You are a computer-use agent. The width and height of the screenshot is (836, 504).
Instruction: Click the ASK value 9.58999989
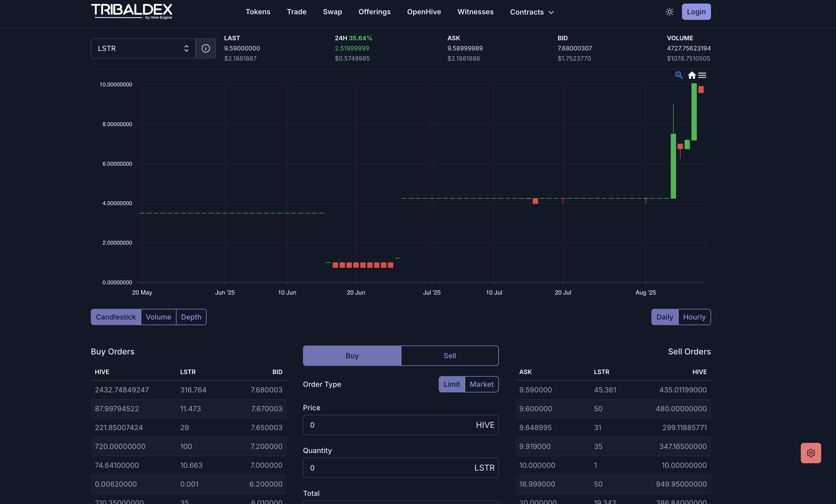465,48
